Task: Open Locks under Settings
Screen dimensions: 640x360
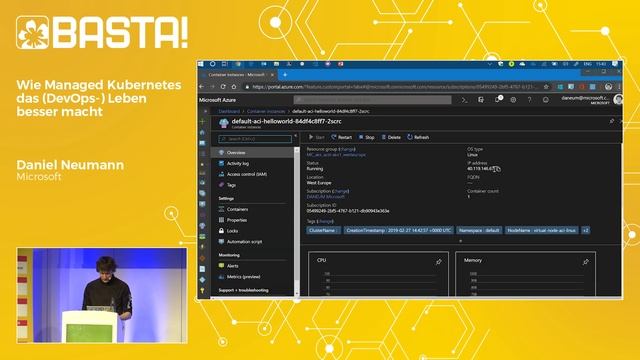Action: coord(252,231)
